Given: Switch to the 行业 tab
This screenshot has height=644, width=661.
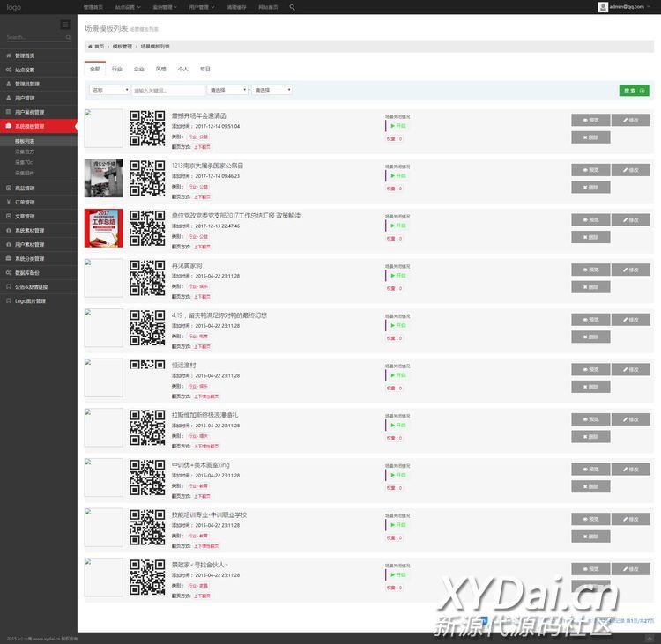Looking at the screenshot, I should coord(116,69).
